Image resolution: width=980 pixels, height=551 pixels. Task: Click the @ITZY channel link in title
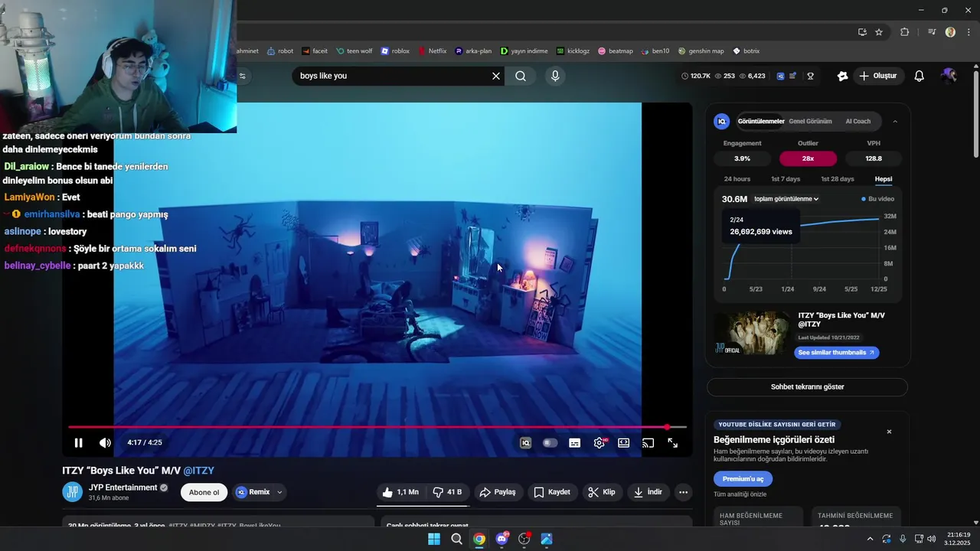(198, 471)
